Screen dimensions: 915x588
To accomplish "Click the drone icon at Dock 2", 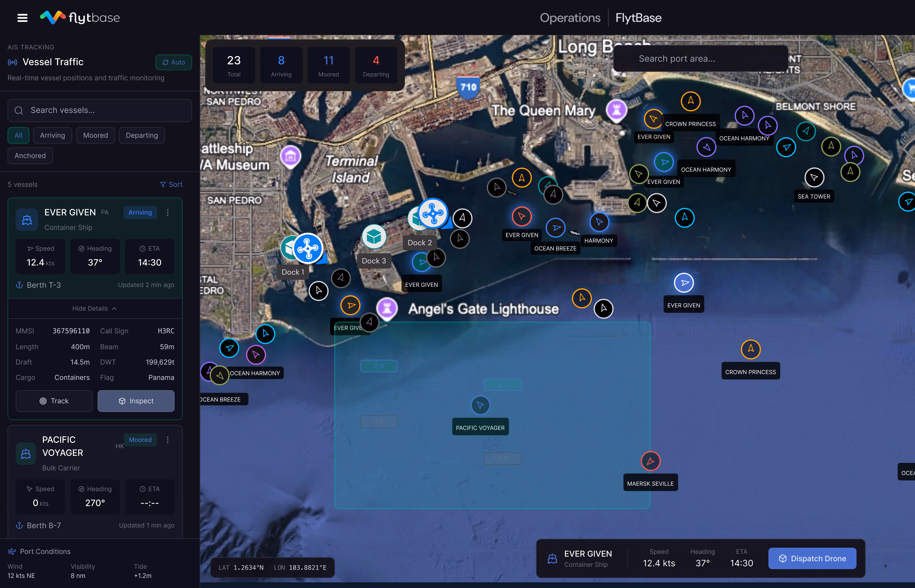I will coord(433,213).
